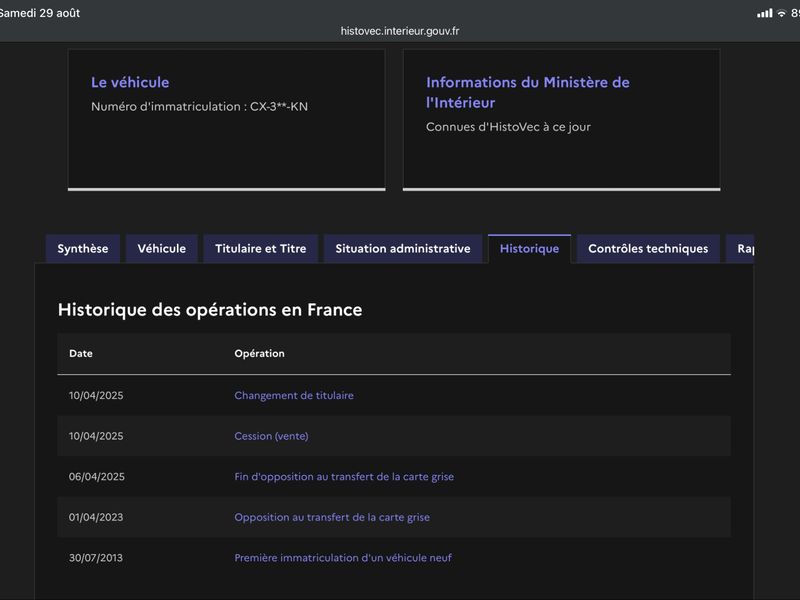Click the Wi-Fi status icon
This screenshot has width=800, height=600.
(781, 13)
